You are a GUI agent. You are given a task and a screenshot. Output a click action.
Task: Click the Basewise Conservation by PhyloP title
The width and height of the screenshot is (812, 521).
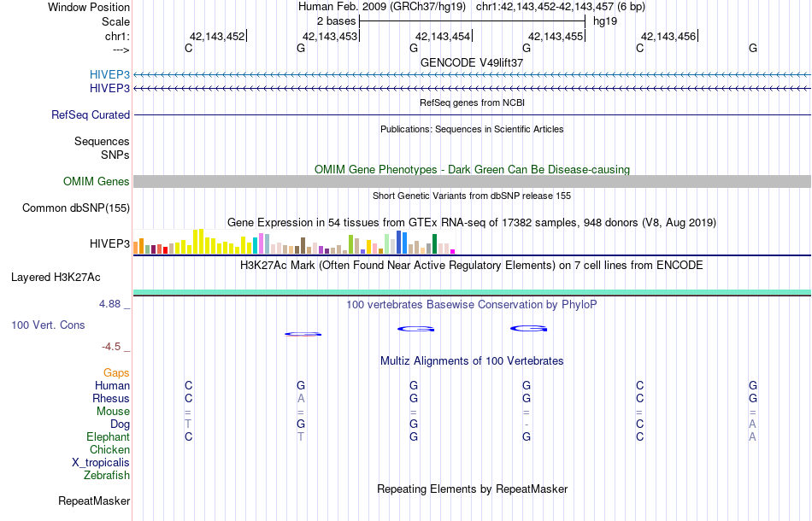click(472, 304)
